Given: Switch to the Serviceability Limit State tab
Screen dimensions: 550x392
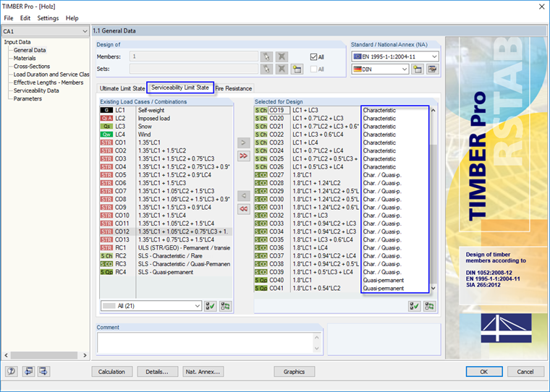Looking at the screenshot, I should 180,88.
